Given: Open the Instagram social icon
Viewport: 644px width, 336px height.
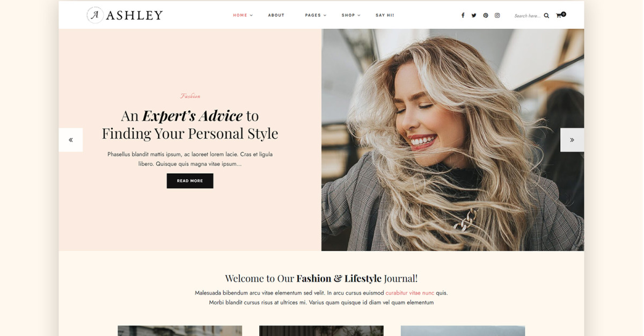Looking at the screenshot, I should [x=497, y=16].
